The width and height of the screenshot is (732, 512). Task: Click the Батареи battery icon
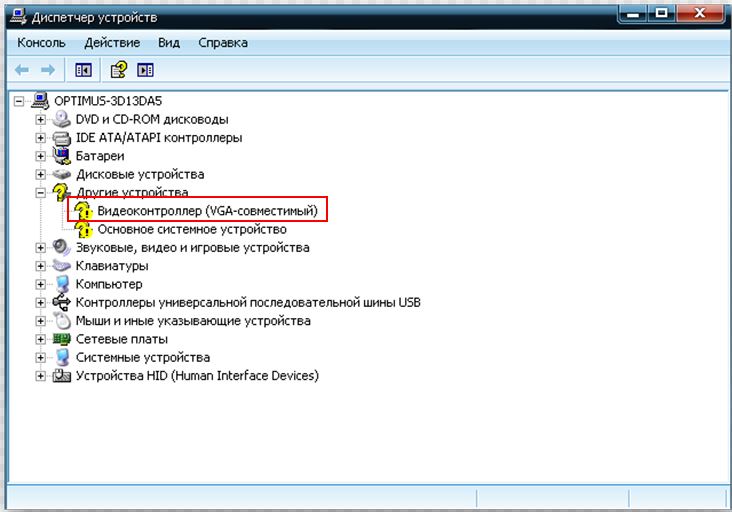pos(62,156)
